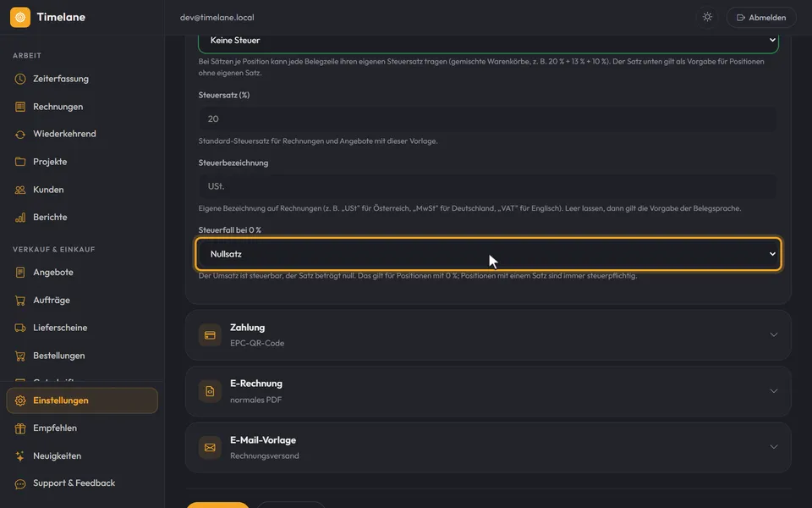Click the Einstellungen gear icon
The image size is (812, 508).
(20, 400)
